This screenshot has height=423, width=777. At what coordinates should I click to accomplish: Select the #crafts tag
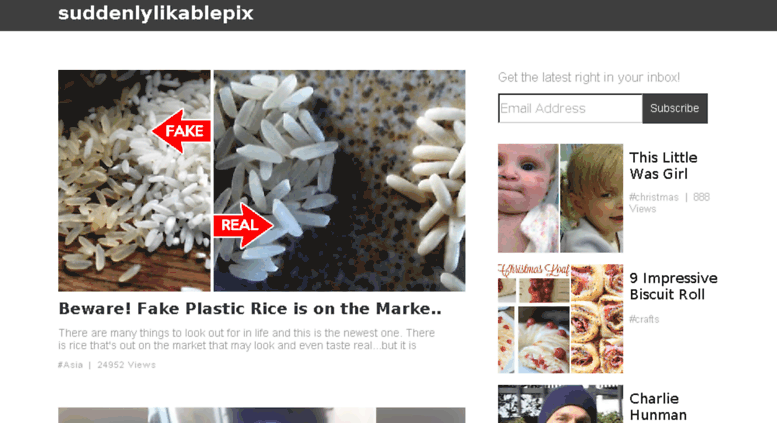pos(644,319)
